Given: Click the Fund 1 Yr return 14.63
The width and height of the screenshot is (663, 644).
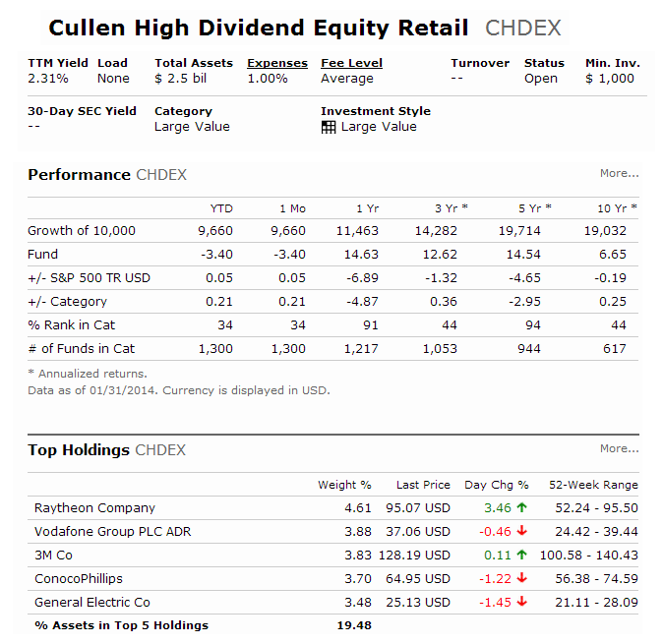Looking at the screenshot, I should pos(361,255).
